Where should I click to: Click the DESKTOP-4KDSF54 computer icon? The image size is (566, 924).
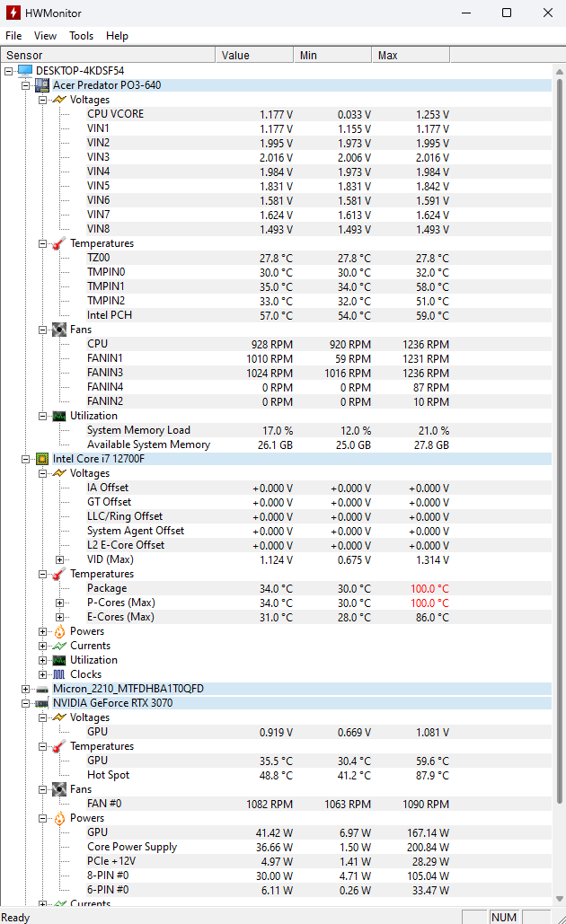[x=25, y=71]
